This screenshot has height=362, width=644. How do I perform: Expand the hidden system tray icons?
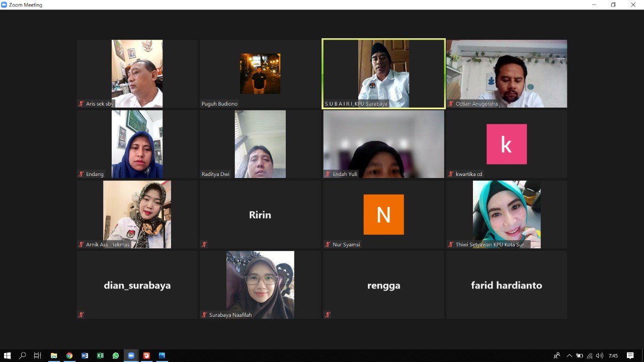click(569, 355)
